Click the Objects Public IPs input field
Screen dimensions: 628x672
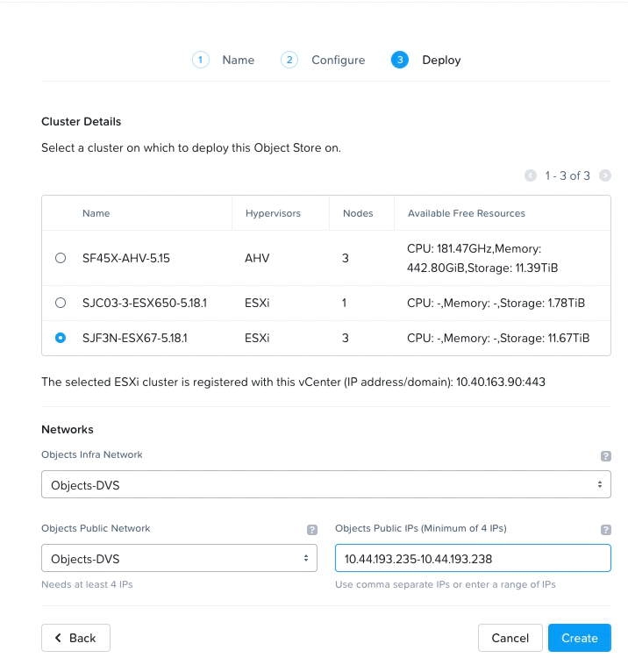tap(472, 558)
